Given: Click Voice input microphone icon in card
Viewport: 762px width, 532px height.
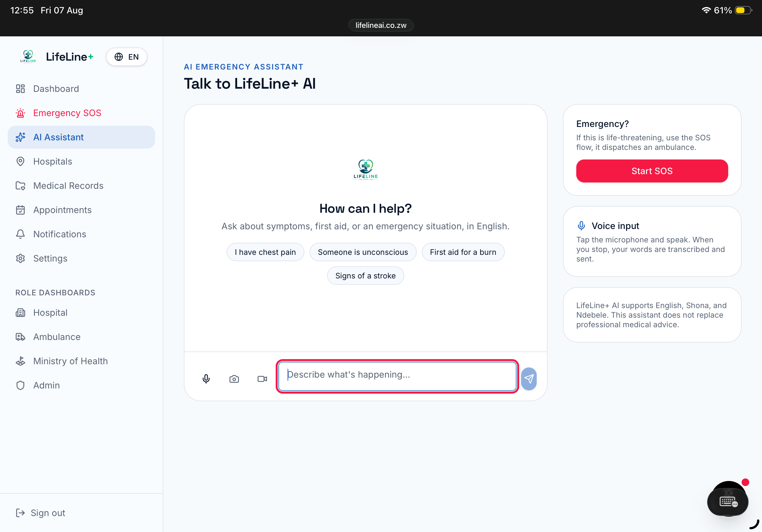Looking at the screenshot, I should [581, 226].
